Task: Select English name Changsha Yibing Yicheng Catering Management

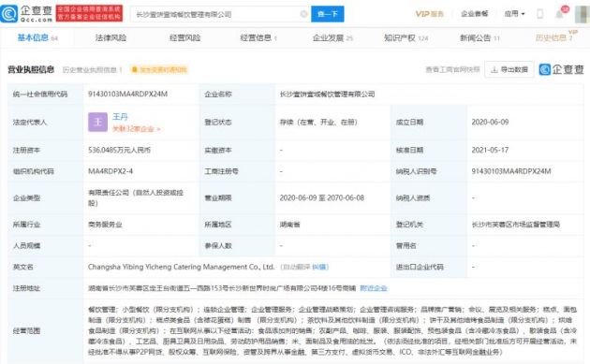Action: tap(181, 267)
